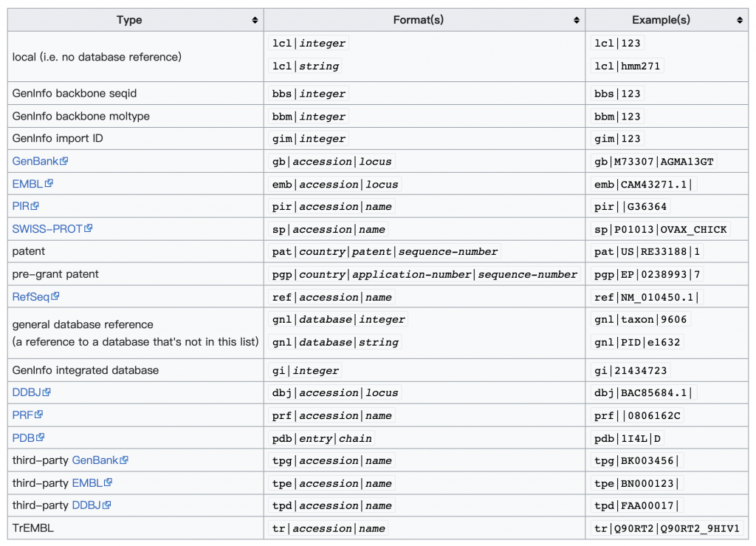The width and height of the screenshot is (756, 546).
Task: Click the Type column header
Action: (x=129, y=20)
